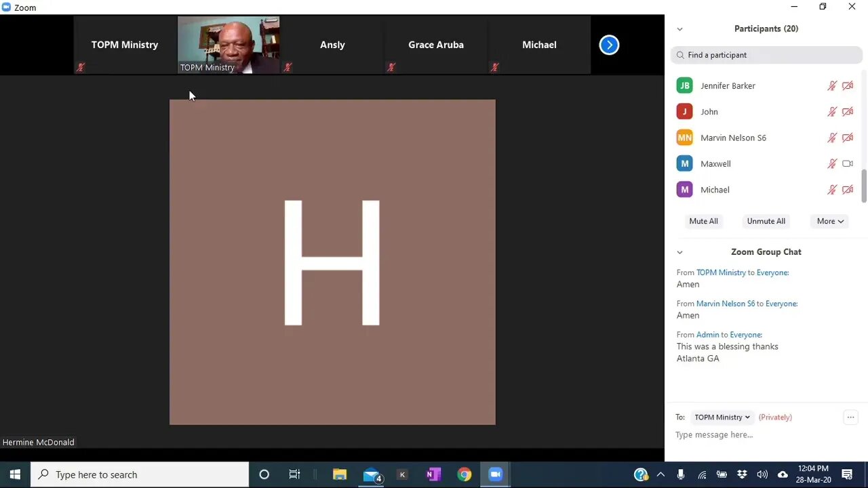The width and height of the screenshot is (868, 488).
Task: Collapse the Zoom Group Chat section chevron
Action: click(x=679, y=252)
